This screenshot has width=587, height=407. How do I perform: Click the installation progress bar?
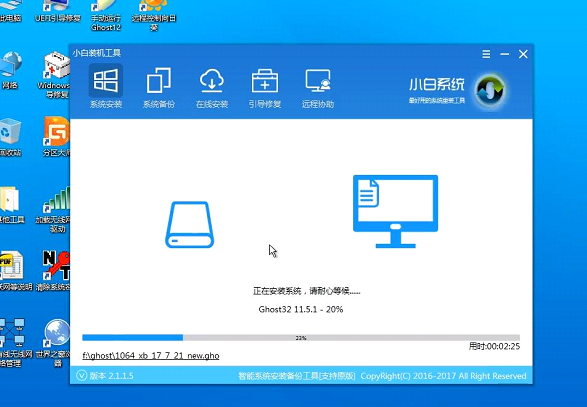[301, 338]
